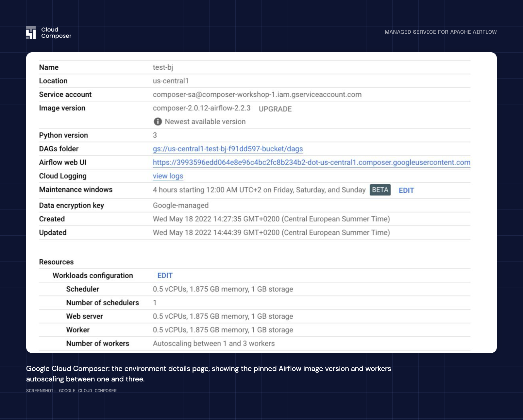Select the Number of schedulers value
The image size is (523, 420).
[x=155, y=303]
